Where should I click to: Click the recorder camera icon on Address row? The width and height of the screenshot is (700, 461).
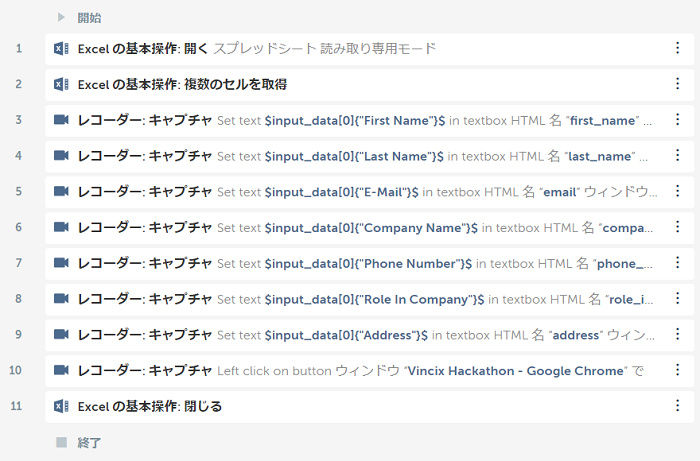pos(61,334)
